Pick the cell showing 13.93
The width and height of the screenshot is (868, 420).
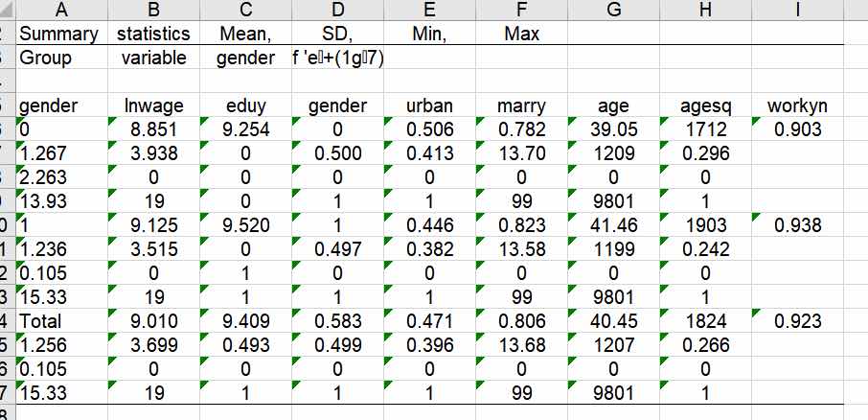[62, 200]
